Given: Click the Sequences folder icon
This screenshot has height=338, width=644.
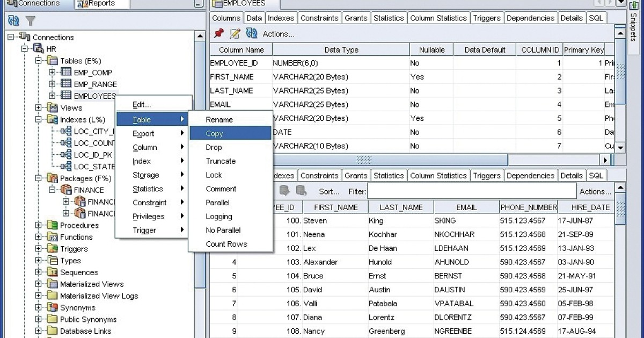Looking at the screenshot, I should [53, 272].
